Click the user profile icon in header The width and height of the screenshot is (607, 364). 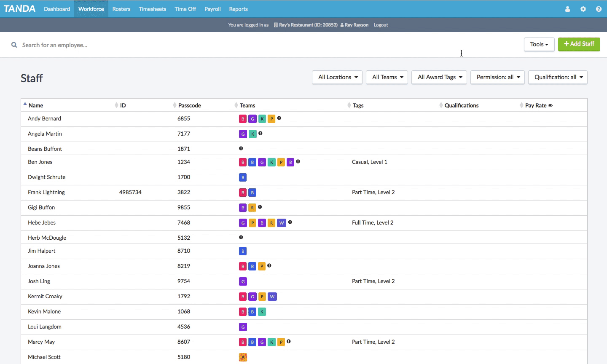click(567, 9)
